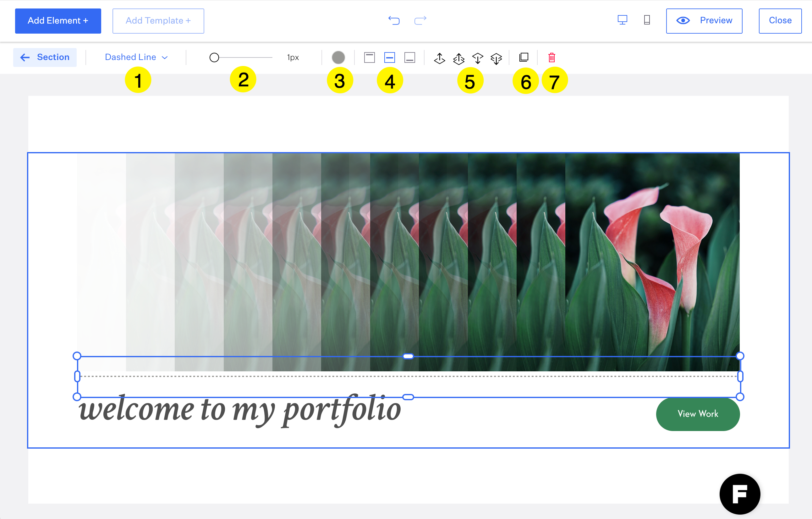812x519 pixels.
Task: Click the View Work button
Action: 698,414
